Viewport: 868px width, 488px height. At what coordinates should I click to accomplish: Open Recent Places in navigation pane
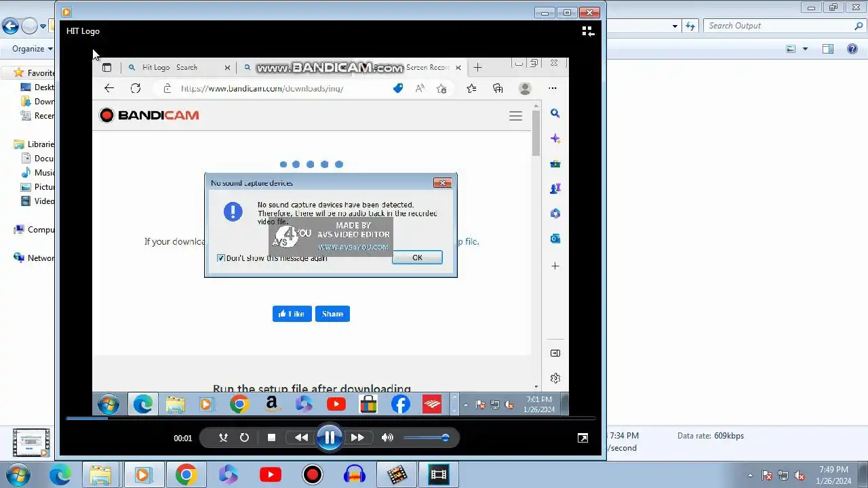(x=38, y=115)
